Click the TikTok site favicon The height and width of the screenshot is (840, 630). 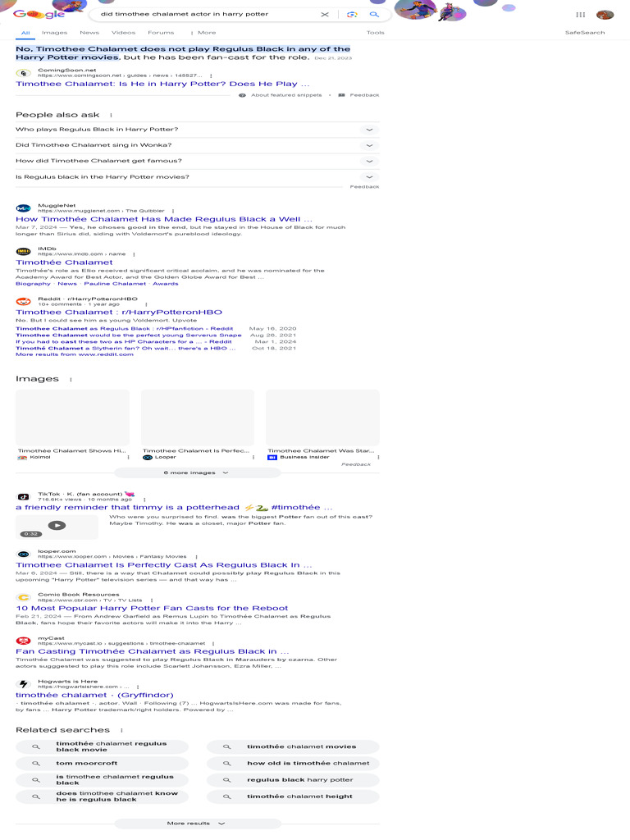point(24,496)
